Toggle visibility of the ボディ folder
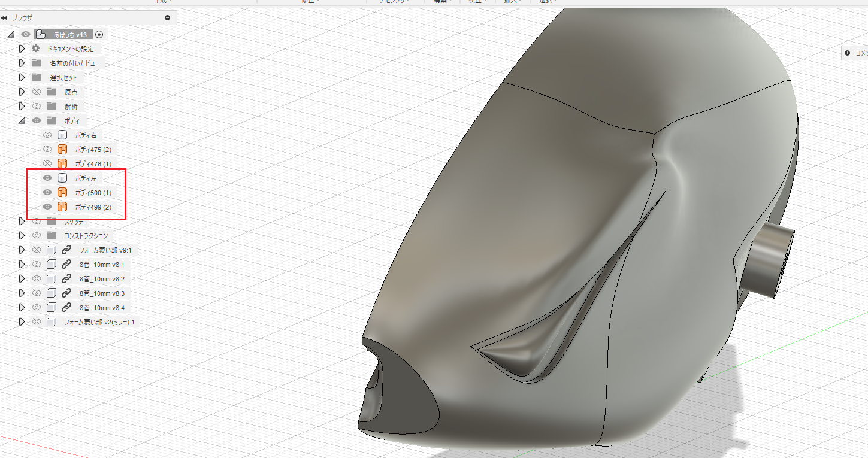Viewport: 868px width, 458px height. 37,120
